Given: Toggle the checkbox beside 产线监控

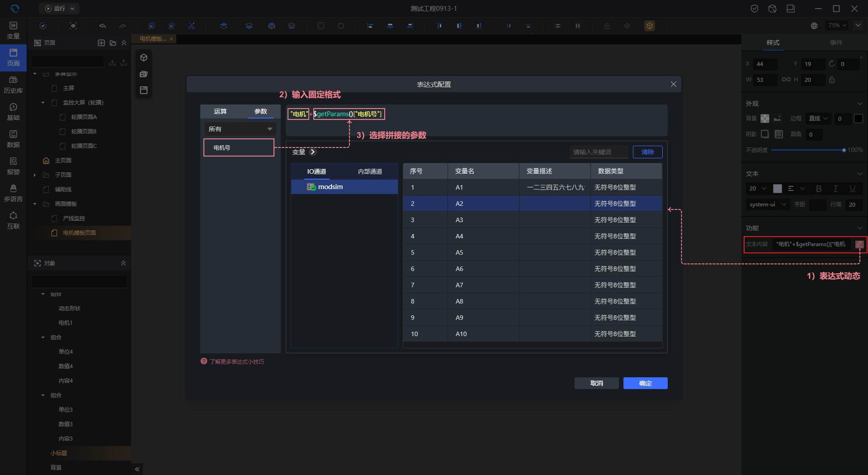Looking at the screenshot, I should (55, 218).
